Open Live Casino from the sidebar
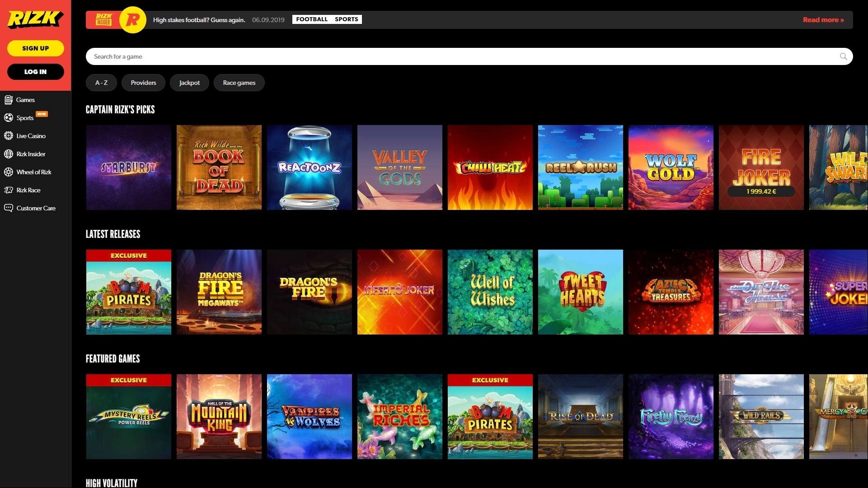This screenshot has height=488, width=868. coord(30,135)
